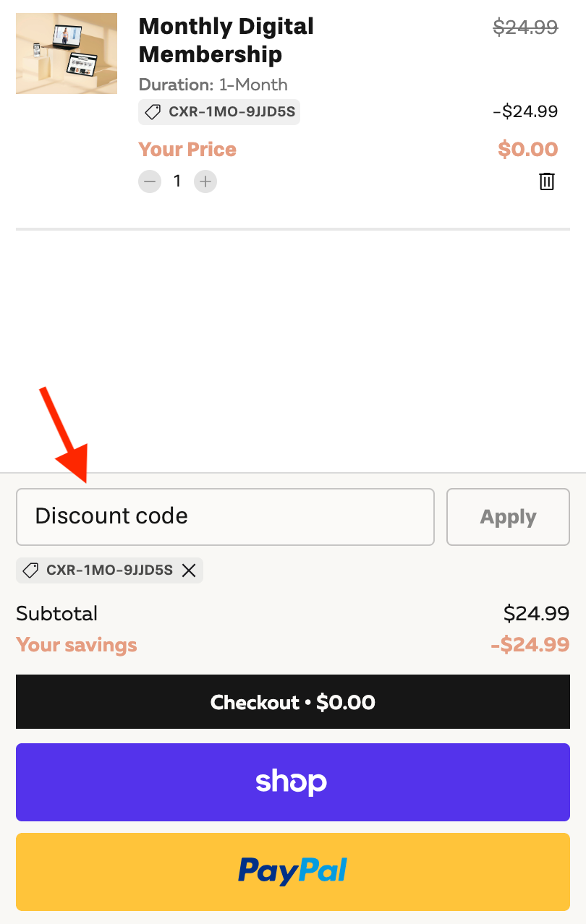Open the membership product thumbnail
The width and height of the screenshot is (586, 924).
[x=67, y=54]
